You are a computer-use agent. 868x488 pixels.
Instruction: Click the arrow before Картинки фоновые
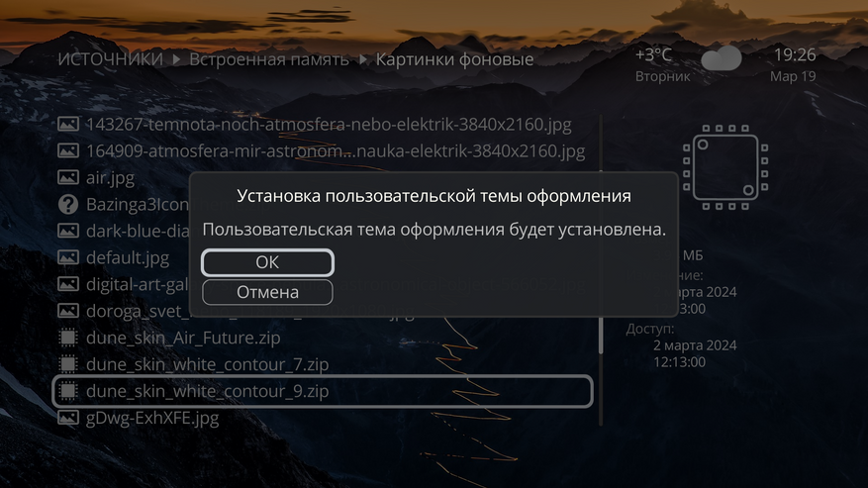363,59
